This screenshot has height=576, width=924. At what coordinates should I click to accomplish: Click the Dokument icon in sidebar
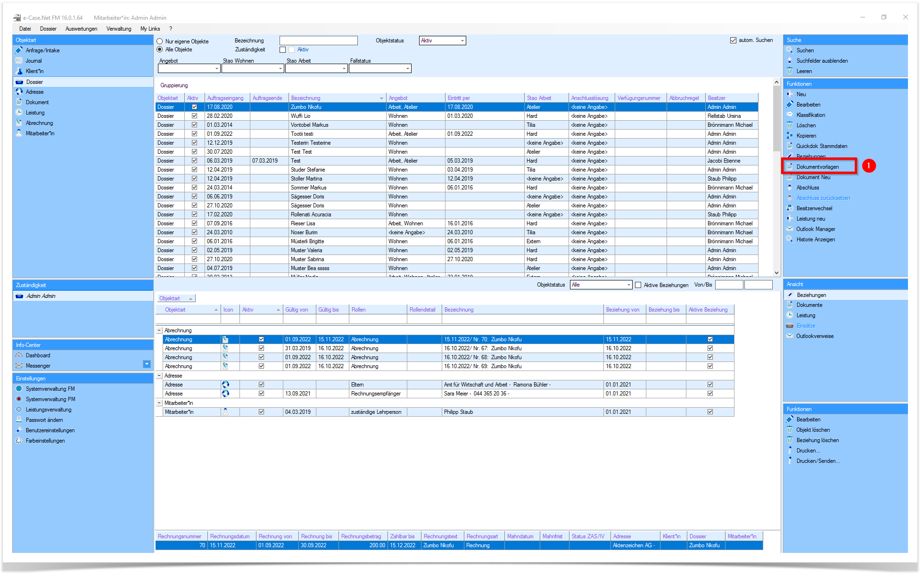[19, 102]
